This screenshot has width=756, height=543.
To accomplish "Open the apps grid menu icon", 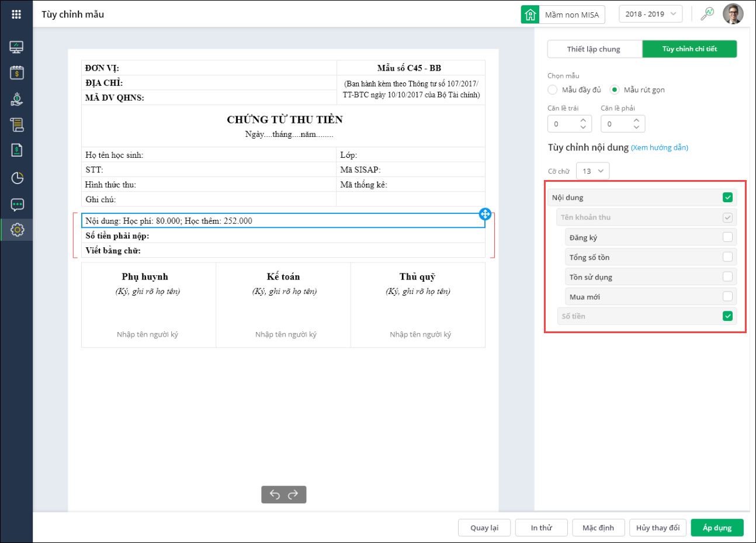I will point(16,14).
